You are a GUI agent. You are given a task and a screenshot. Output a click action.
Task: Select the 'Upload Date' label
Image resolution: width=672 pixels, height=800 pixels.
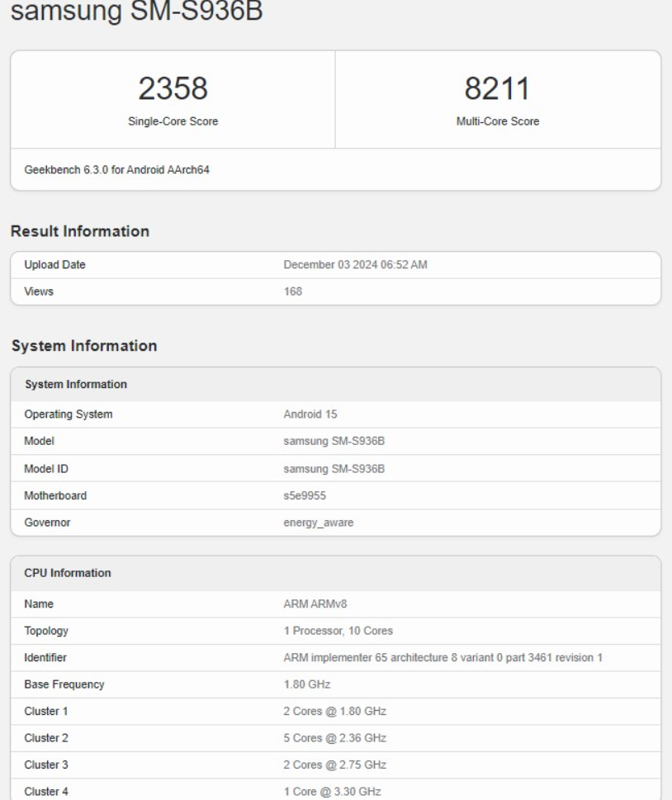(x=54, y=265)
